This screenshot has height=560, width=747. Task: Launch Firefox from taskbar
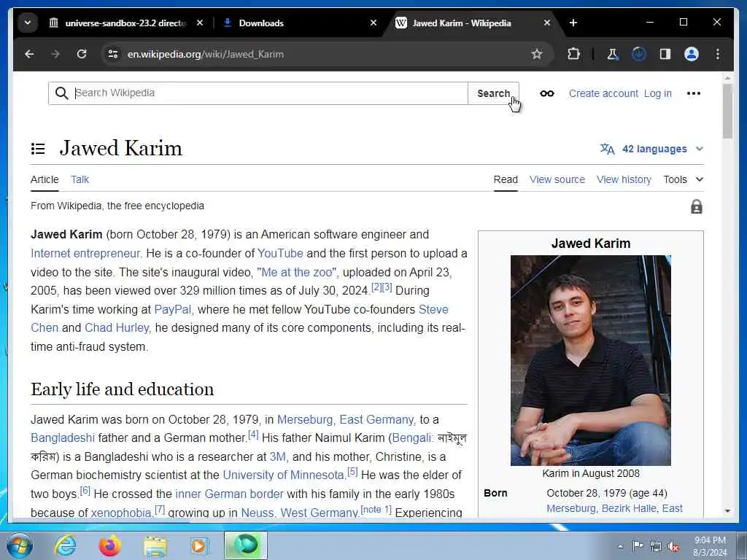coord(109,545)
